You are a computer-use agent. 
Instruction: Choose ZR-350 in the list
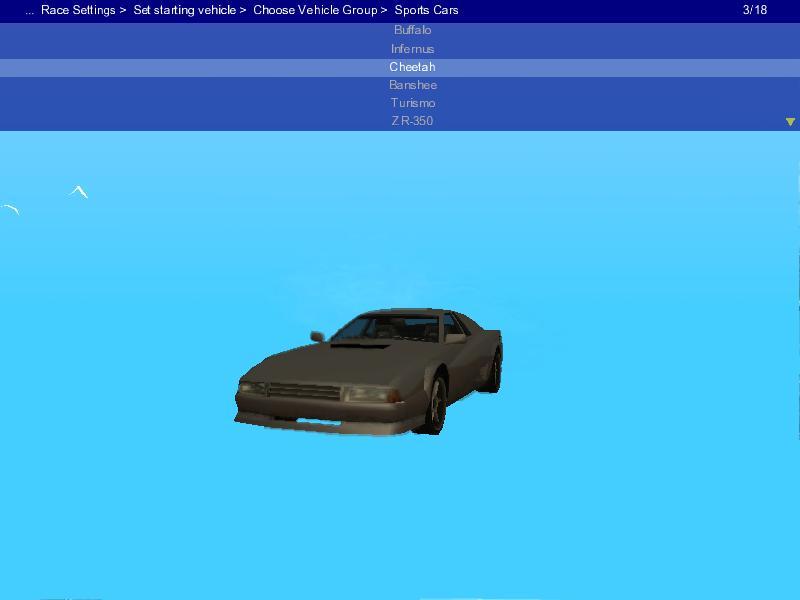point(412,121)
